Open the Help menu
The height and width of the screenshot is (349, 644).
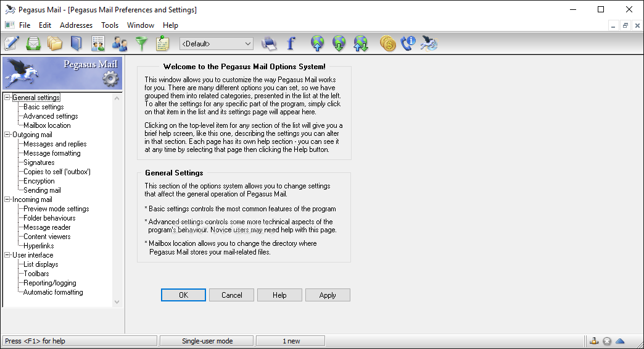click(170, 25)
